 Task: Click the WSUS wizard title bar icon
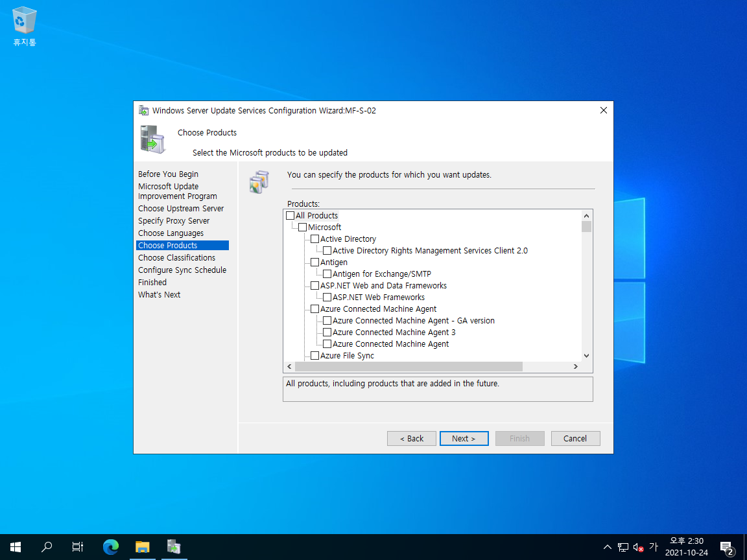143,110
